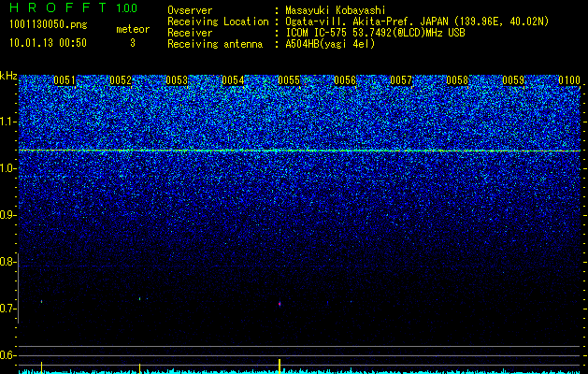
Task: Click the 0056 time marker
Action: click(x=345, y=80)
